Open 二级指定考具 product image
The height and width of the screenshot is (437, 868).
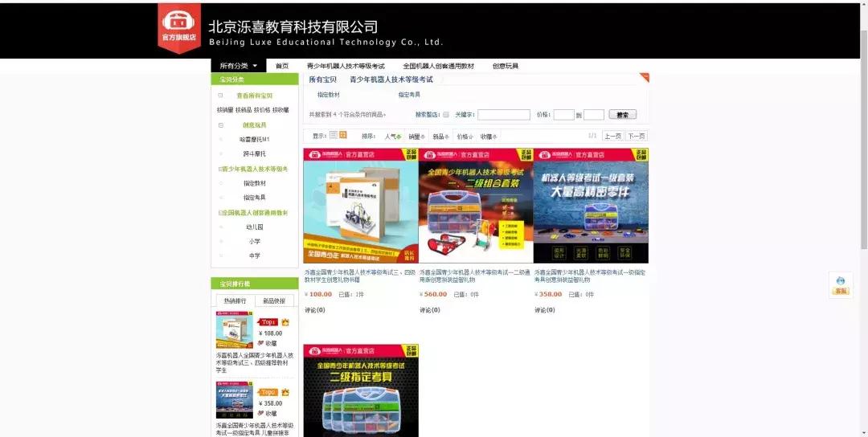[x=361, y=390]
